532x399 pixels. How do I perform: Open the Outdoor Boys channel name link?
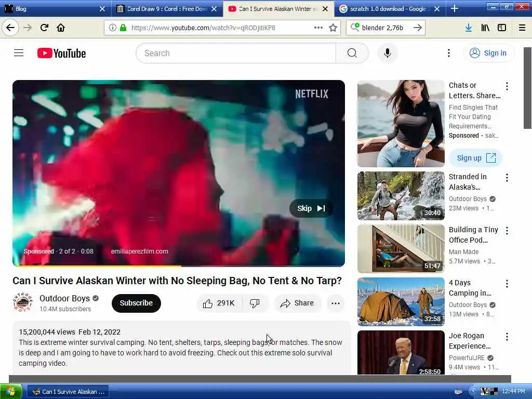pos(64,298)
